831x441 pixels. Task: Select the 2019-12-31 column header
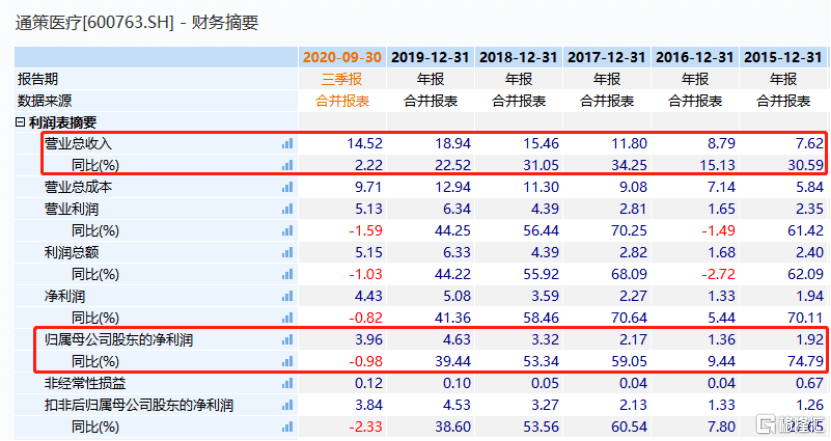coord(430,57)
